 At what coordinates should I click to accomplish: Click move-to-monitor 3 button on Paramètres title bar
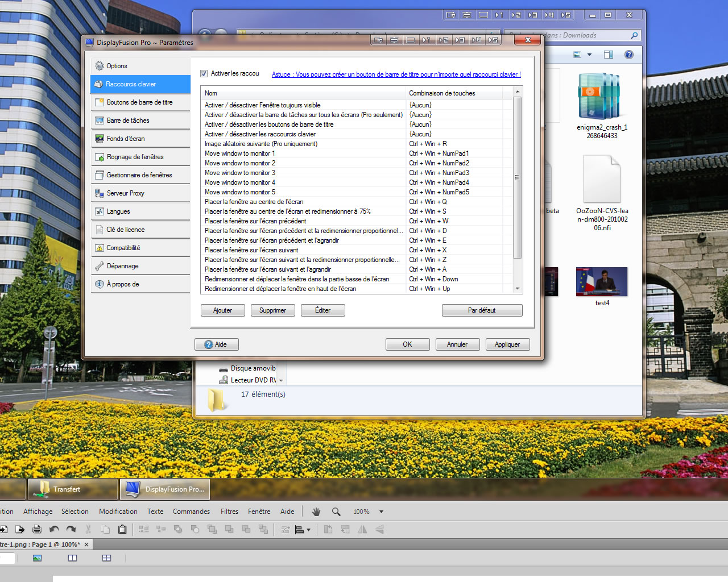[460, 40]
